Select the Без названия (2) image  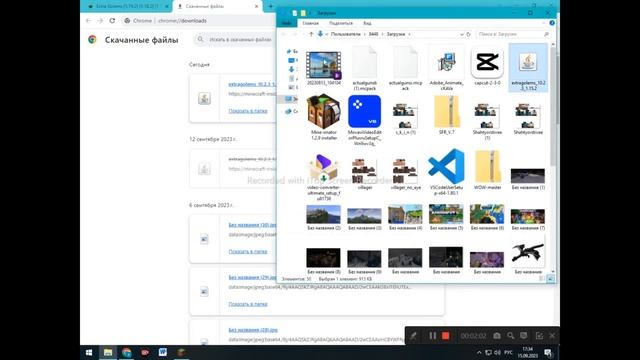(324, 218)
